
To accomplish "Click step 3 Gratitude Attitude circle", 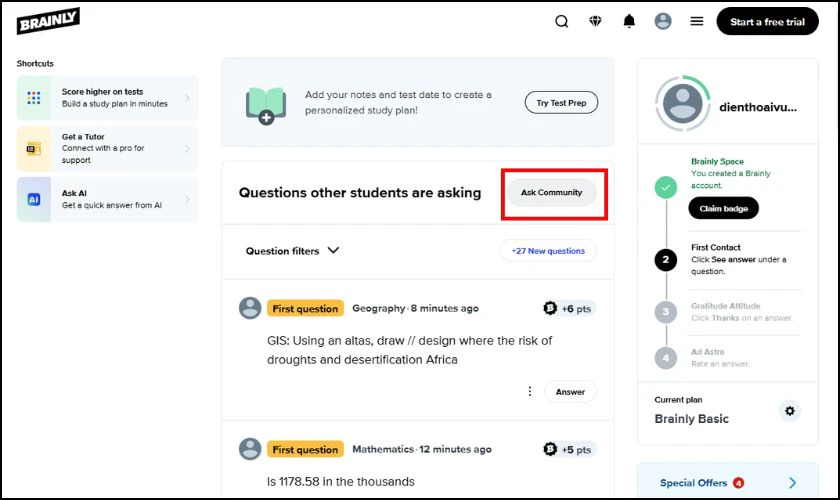I will [x=666, y=311].
